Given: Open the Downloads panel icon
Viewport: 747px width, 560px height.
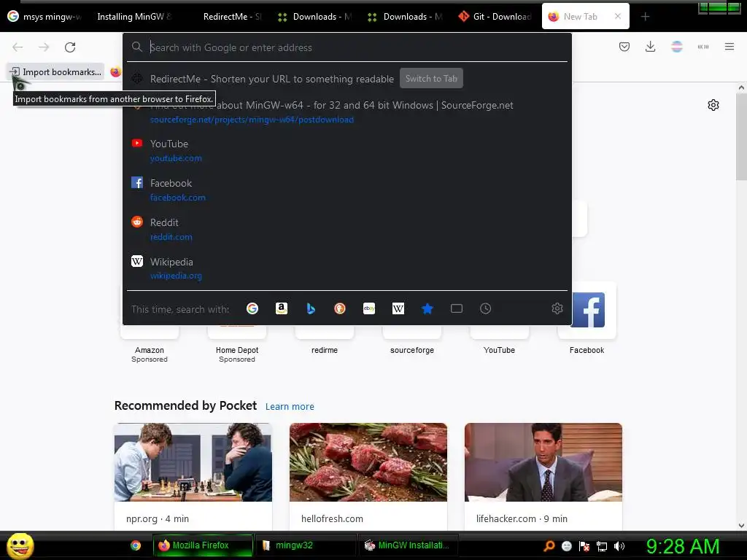Looking at the screenshot, I should pyautogui.click(x=650, y=47).
